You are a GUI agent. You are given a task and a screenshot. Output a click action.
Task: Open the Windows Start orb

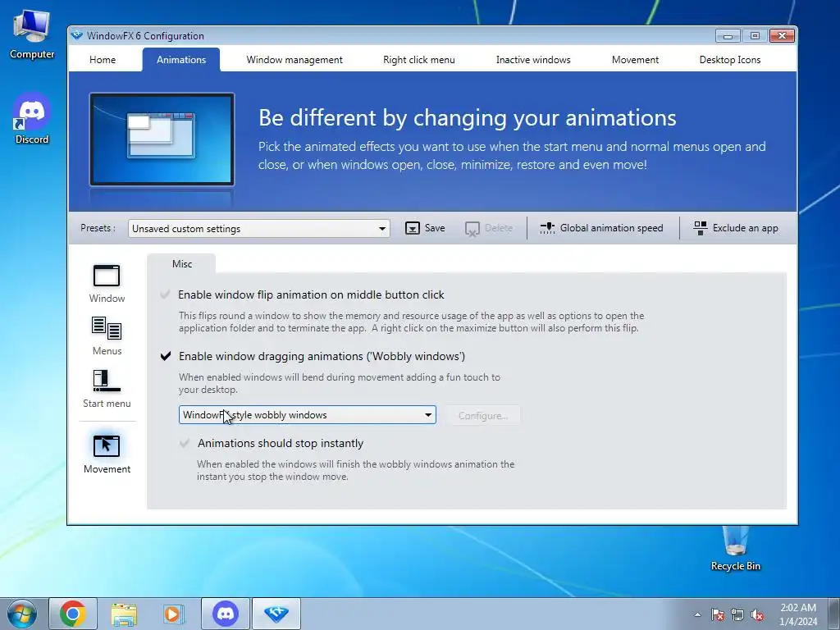pyautogui.click(x=21, y=614)
